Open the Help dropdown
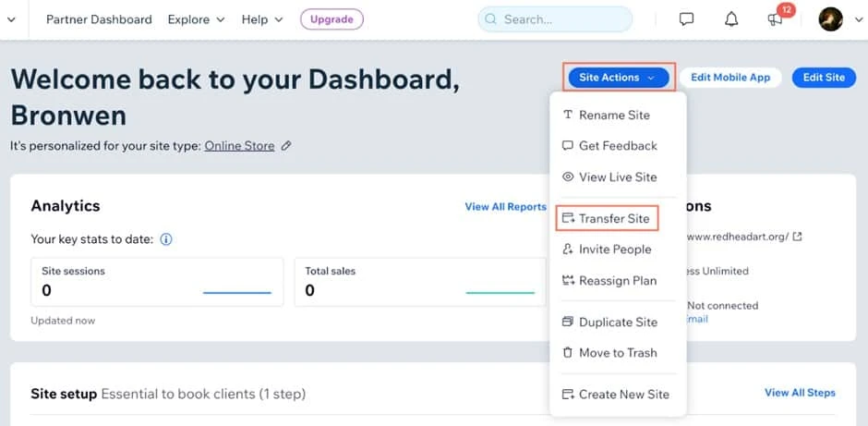The height and width of the screenshot is (426, 868). [261, 19]
